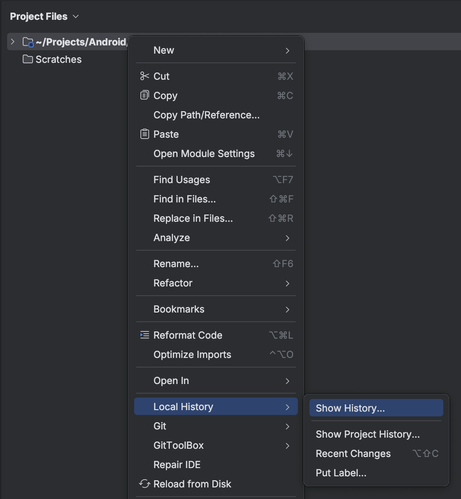
Task: Click the Reload from Disk icon
Action: point(144,484)
